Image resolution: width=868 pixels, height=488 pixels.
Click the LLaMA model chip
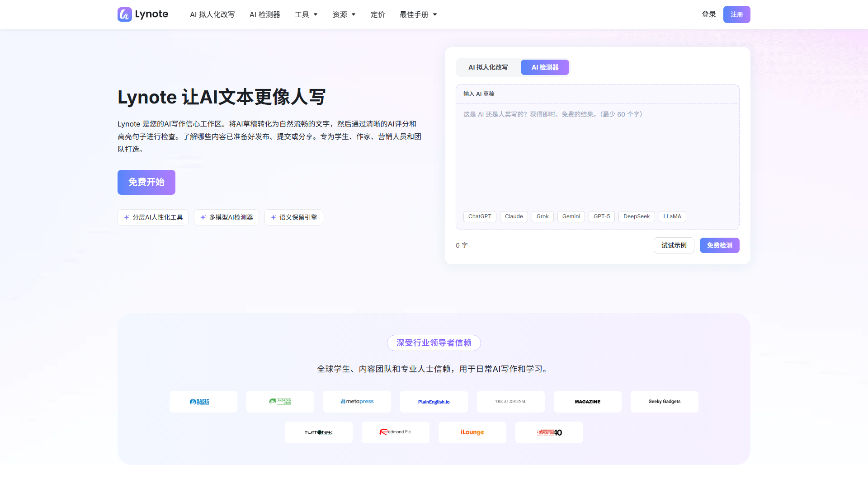point(672,216)
